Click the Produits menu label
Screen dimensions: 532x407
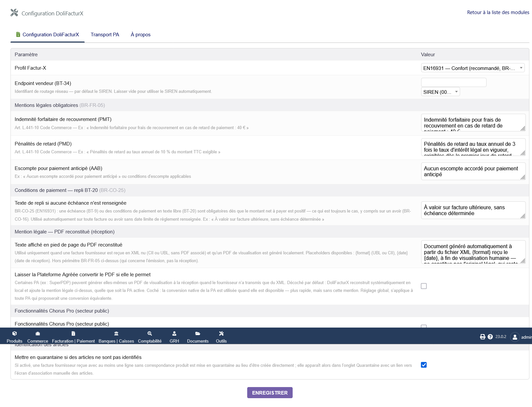[14, 341]
